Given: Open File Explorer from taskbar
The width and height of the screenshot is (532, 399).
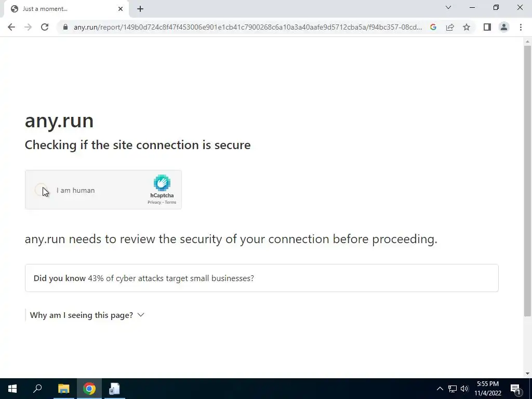Looking at the screenshot, I should 63,389.
